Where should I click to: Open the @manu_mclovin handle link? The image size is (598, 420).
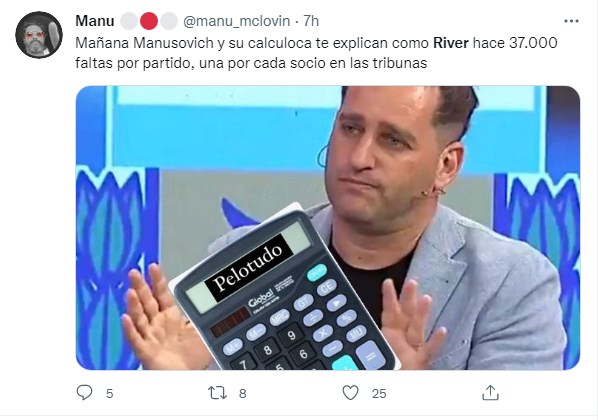coord(236,21)
